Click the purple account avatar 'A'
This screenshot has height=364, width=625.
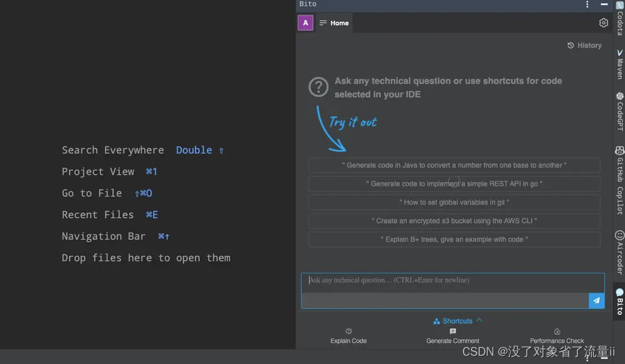coord(306,23)
